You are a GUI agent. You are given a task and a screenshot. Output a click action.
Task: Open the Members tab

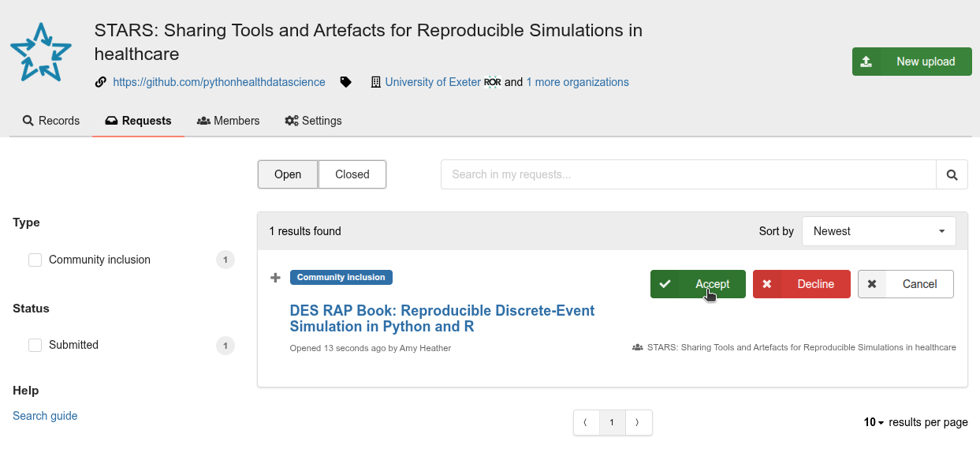(228, 121)
